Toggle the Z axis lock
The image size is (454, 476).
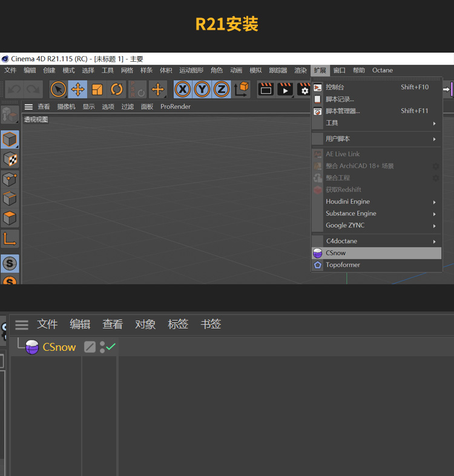click(222, 90)
